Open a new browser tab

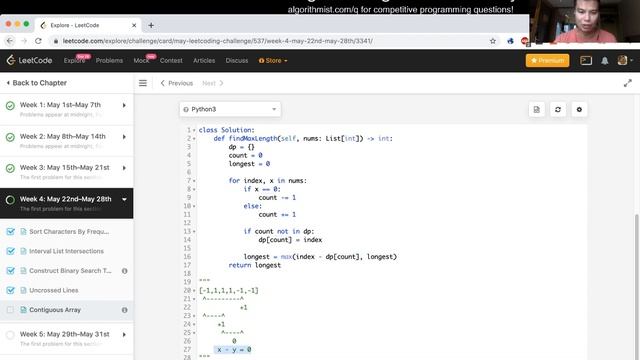[151, 25]
